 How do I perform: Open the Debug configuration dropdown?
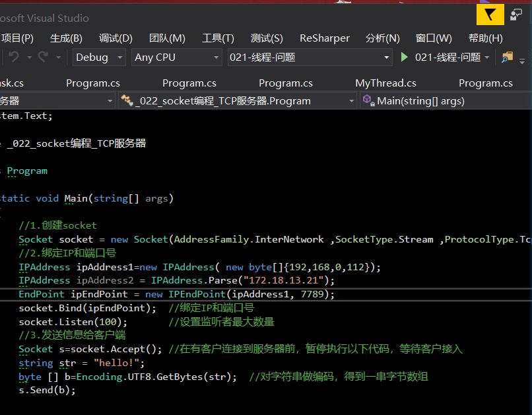pos(99,57)
